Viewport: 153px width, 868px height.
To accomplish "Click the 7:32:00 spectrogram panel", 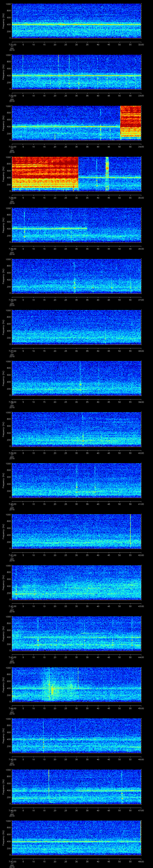I will pyautogui.click(x=76, y=72).
